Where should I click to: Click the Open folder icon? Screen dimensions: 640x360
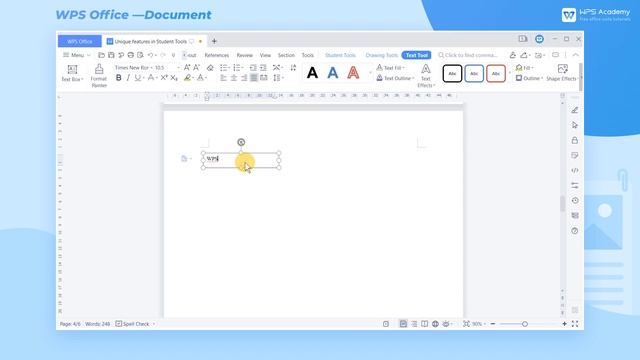[101, 55]
